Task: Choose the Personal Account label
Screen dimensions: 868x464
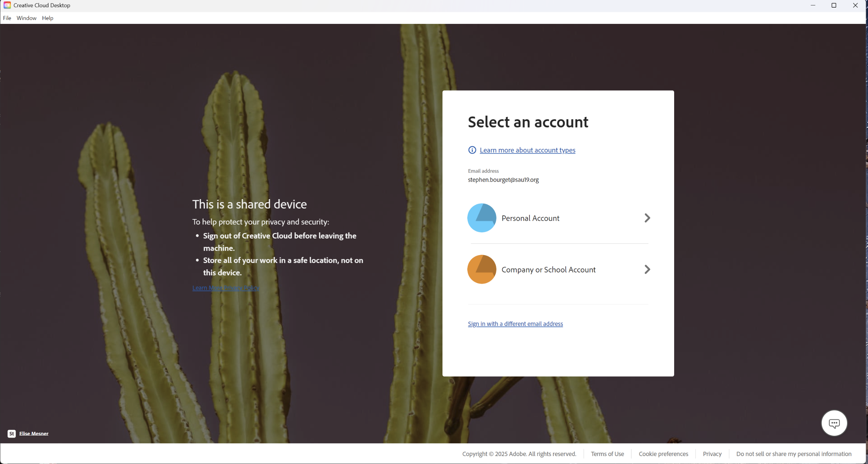Action: [530, 218]
